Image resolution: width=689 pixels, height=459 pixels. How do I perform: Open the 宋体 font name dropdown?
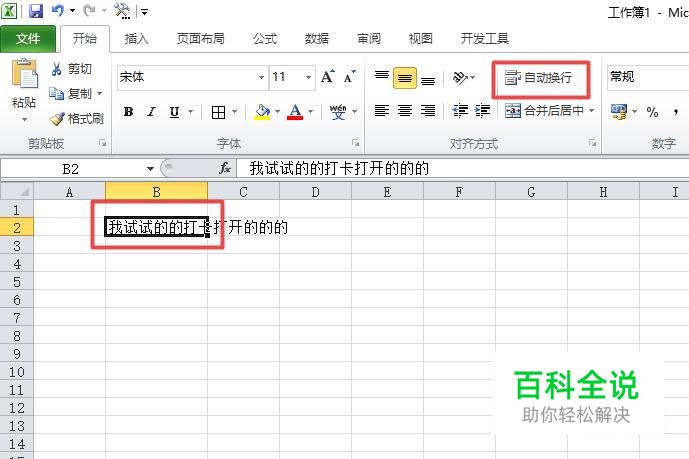(261, 78)
